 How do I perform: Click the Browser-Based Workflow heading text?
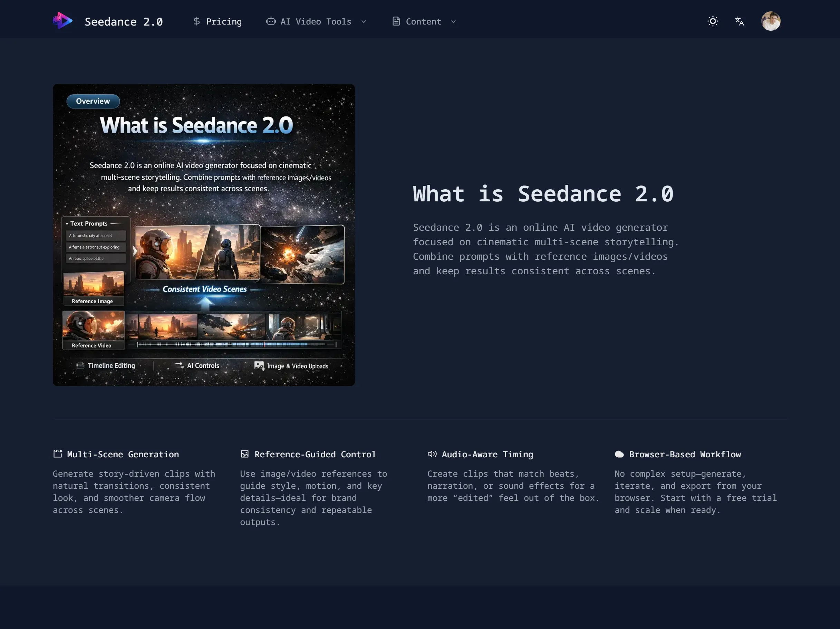pos(685,454)
